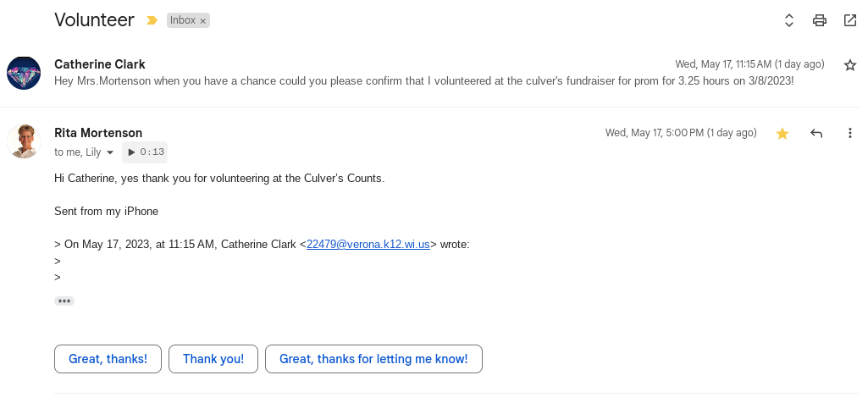868x414 pixels.
Task: Toggle the yellow importance marker
Action: [x=152, y=20]
